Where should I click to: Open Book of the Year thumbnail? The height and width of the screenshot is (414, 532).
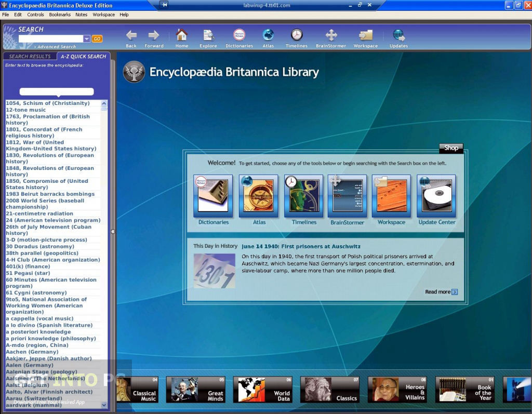pyautogui.click(x=465, y=389)
